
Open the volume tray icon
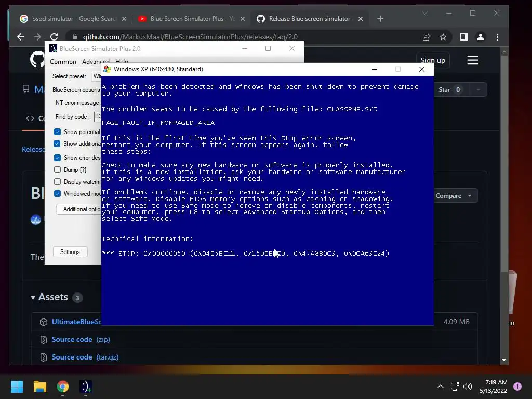pos(468,387)
